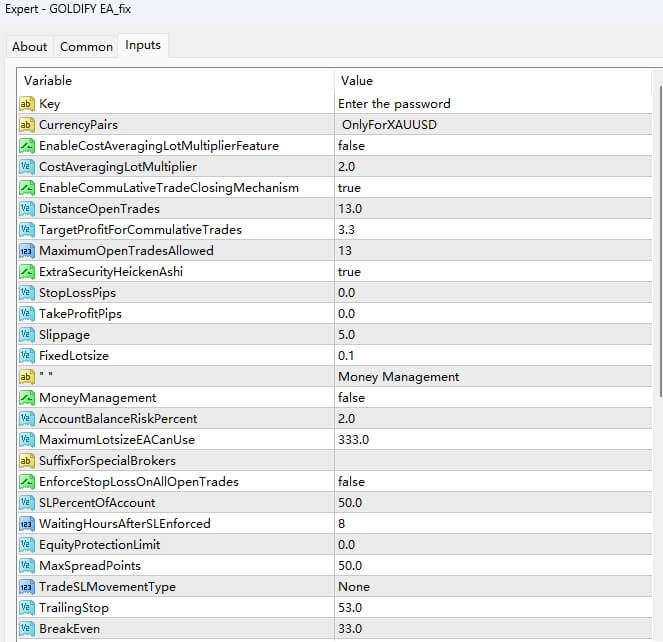Select MaximumLotsizeEACanUse value 333.0

tap(353, 439)
